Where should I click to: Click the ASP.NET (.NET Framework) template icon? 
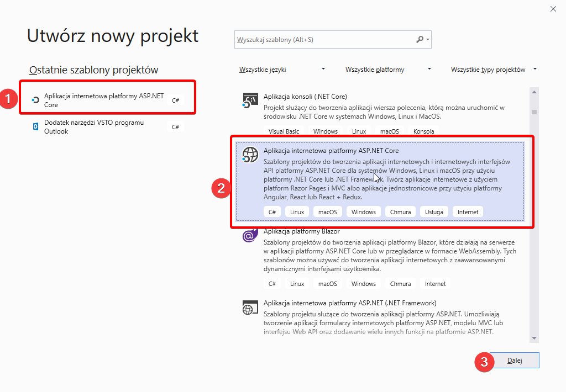250,308
